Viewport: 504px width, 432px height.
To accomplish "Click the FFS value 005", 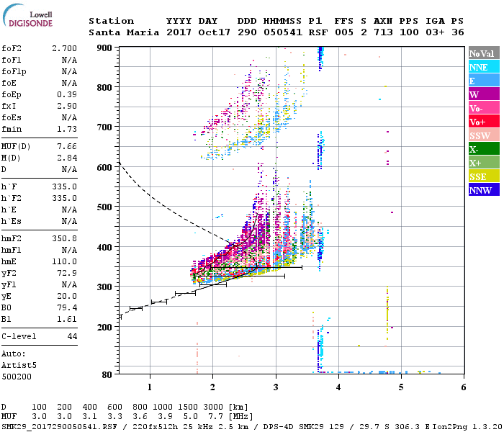I will coord(344,32).
